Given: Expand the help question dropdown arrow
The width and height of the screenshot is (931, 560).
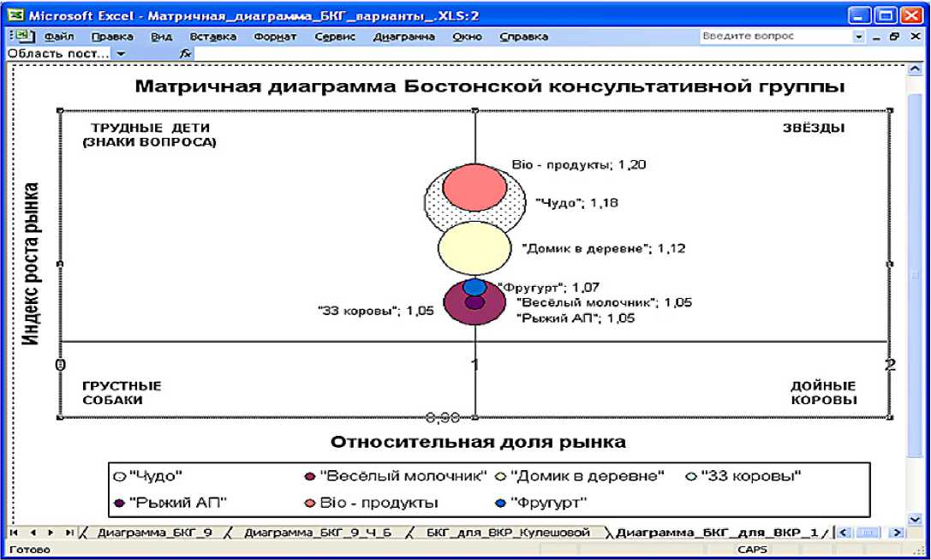Looking at the screenshot, I should 858,37.
